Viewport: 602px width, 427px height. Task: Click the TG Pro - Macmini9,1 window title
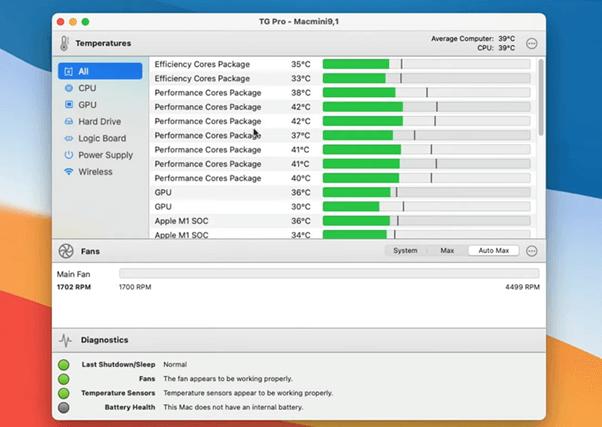click(299, 22)
